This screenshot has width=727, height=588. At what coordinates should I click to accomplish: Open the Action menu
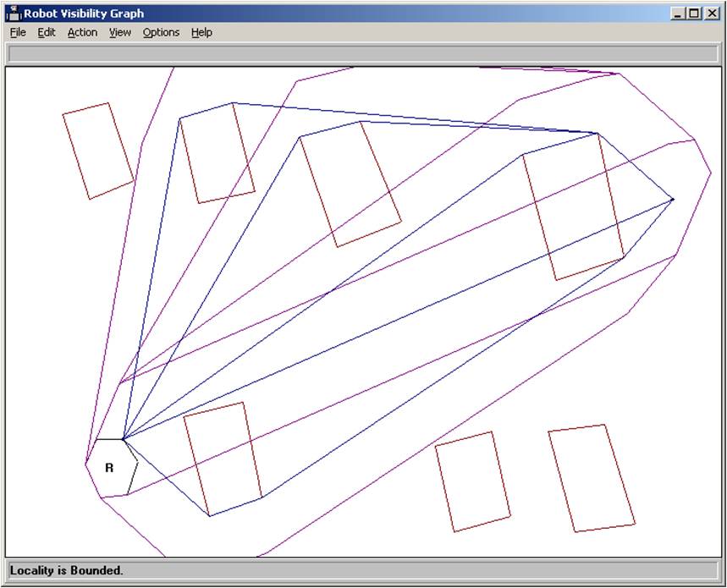click(83, 32)
